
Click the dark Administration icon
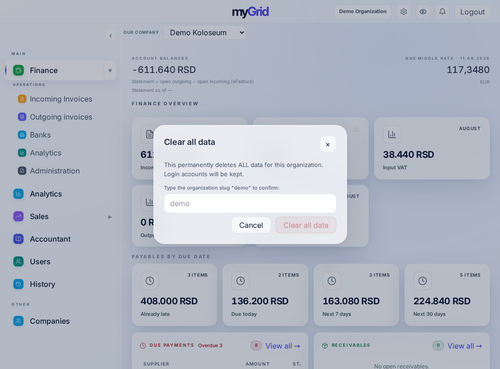pyautogui.click(x=22, y=171)
